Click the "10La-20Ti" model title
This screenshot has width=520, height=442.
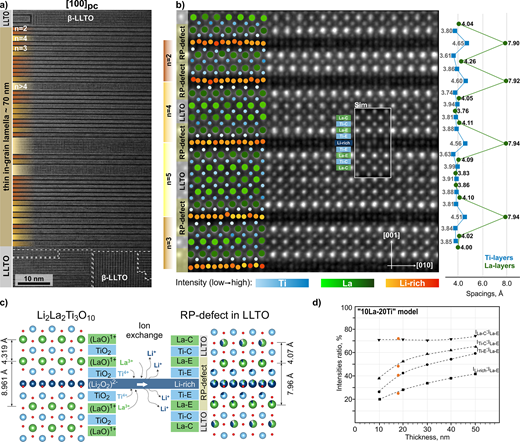pyautogui.click(x=388, y=312)
